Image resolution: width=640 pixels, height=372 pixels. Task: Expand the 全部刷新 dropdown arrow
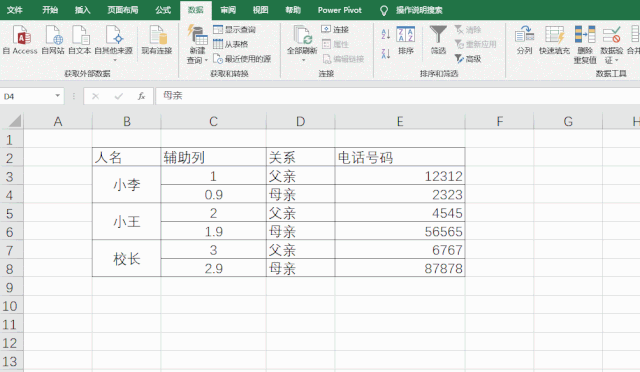click(303, 60)
